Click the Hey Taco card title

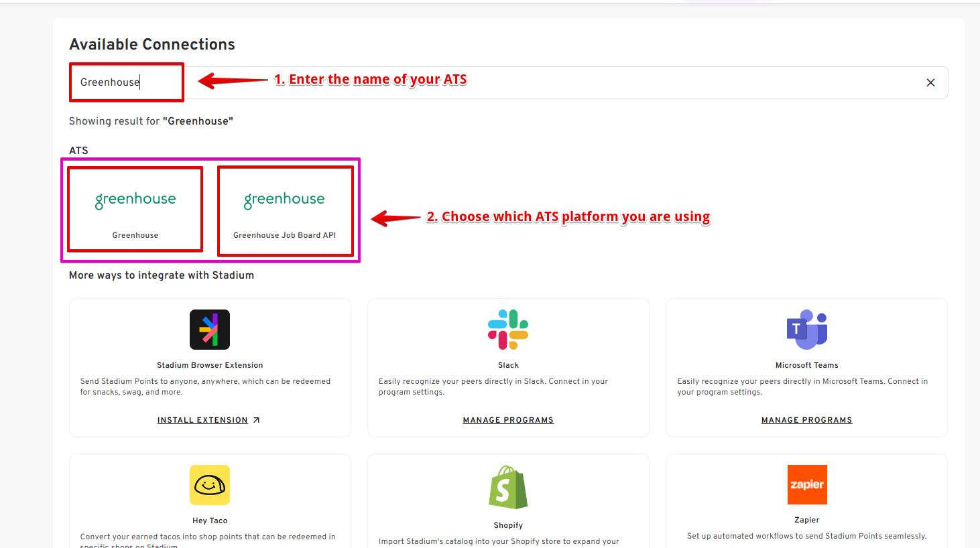[210, 521]
